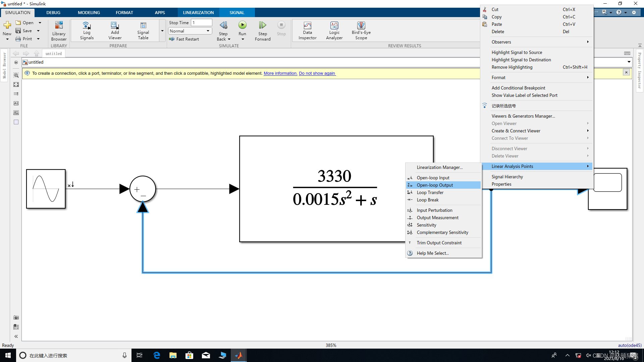Toggle Fast Restart
644x362 pixels.
(184, 39)
